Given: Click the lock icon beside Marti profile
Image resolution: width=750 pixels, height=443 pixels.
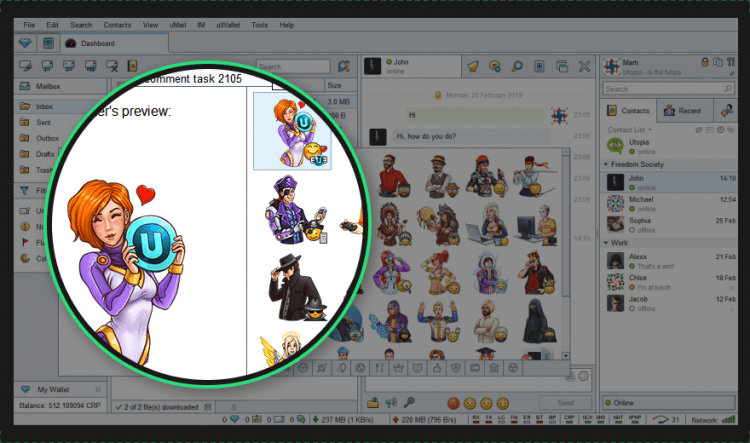Looking at the screenshot, I should pos(706,62).
